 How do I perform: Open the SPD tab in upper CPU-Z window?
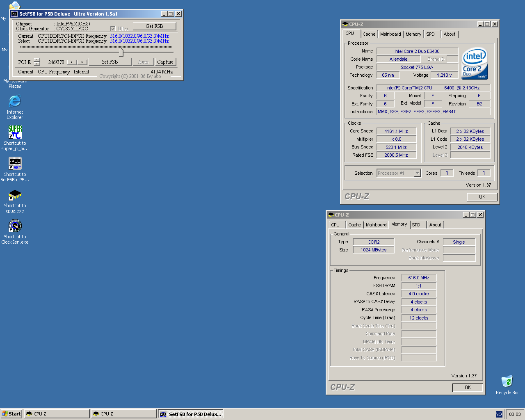(432, 34)
